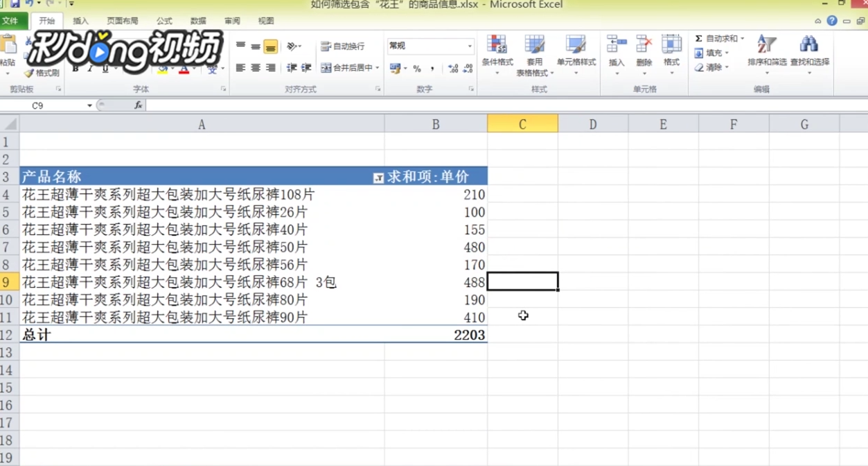The image size is (868, 466).
Task: Click the formula bar input
Action: tap(506, 105)
